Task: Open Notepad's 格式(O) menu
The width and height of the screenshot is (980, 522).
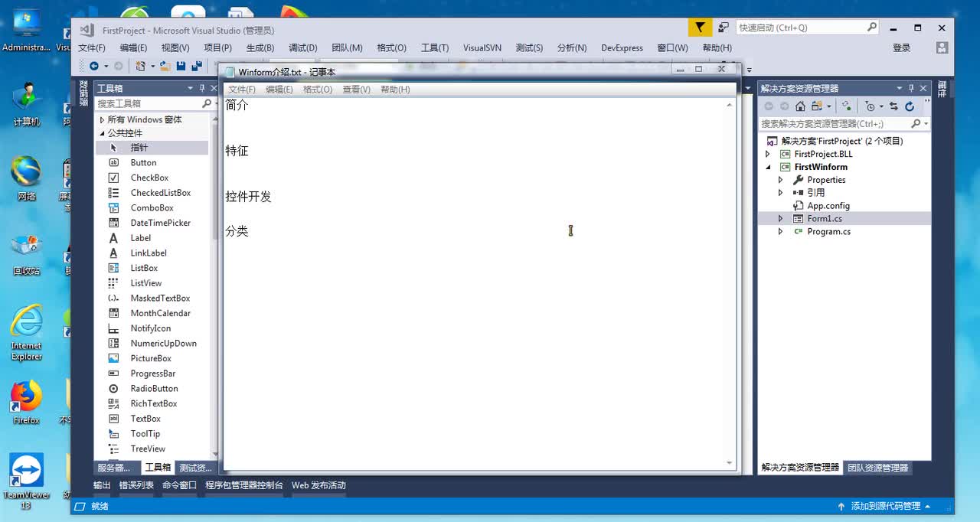Action: [318, 90]
